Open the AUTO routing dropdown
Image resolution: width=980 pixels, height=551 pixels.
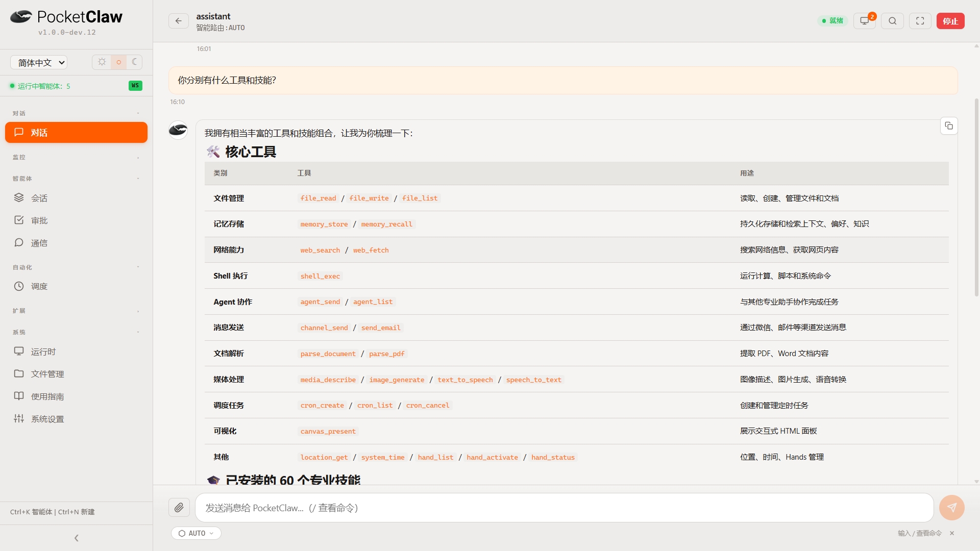click(x=197, y=533)
